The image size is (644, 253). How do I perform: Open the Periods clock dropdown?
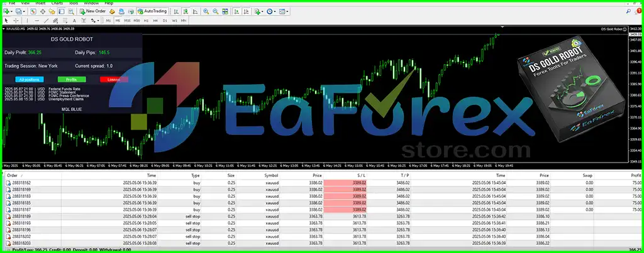(275, 11)
